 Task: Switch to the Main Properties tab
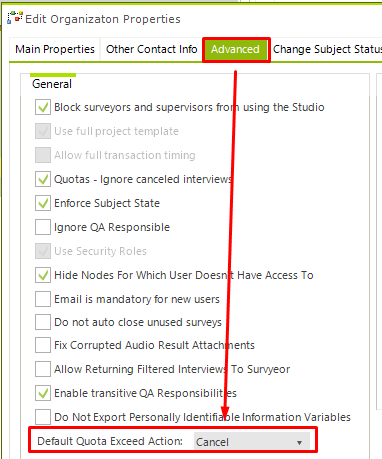click(55, 49)
